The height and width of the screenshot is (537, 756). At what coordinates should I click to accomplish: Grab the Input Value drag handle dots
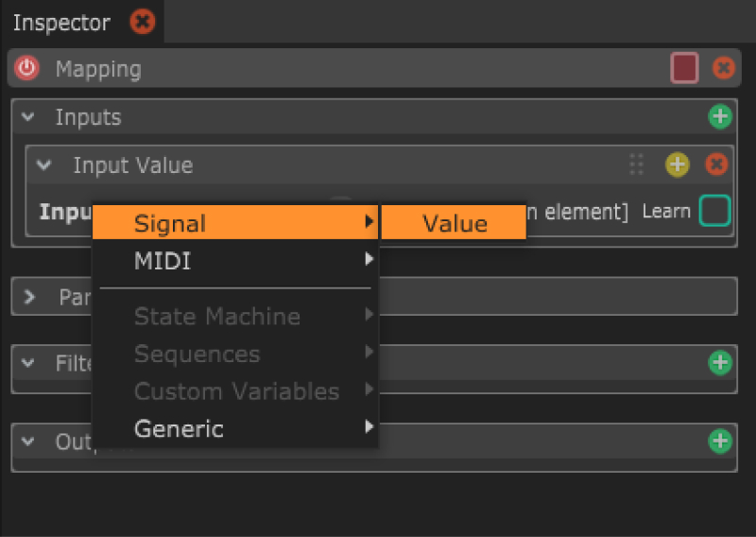(x=637, y=165)
